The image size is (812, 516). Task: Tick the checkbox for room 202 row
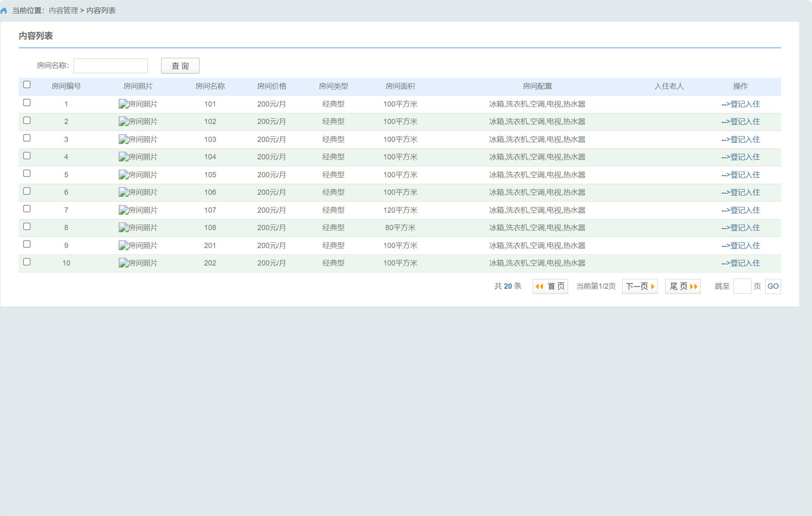coord(27,262)
